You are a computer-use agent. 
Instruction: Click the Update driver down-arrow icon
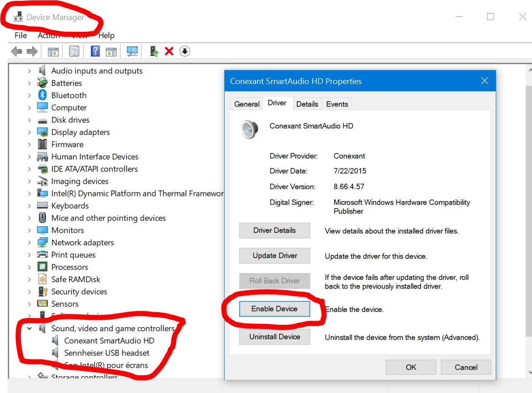[x=185, y=51]
